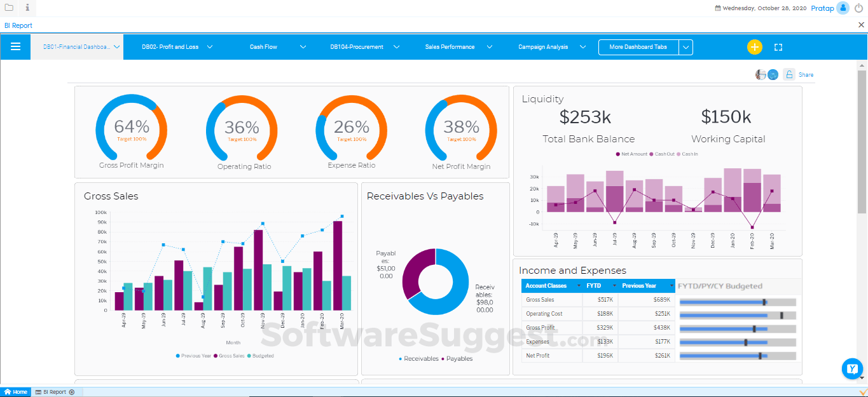
Task: Open the Pratap user profile icon
Action: click(x=843, y=8)
